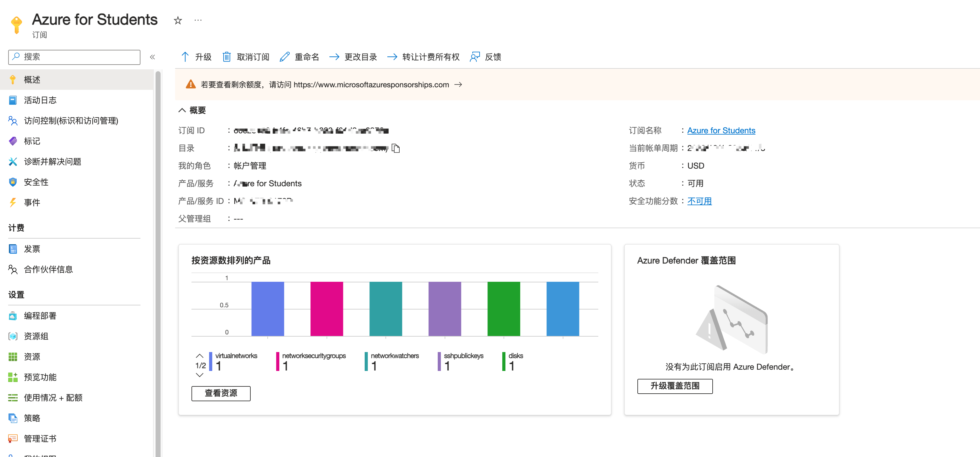
Task: Select the sshpublickeys legend entry
Action: (461, 362)
